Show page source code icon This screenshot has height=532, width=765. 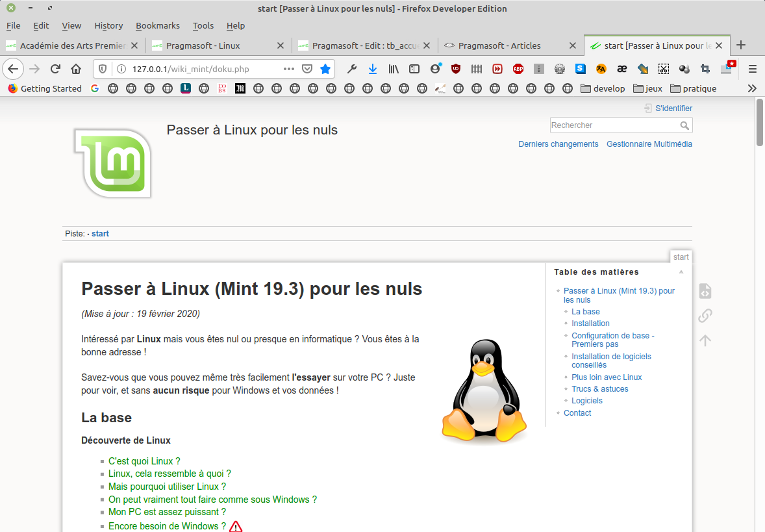tap(705, 291)
